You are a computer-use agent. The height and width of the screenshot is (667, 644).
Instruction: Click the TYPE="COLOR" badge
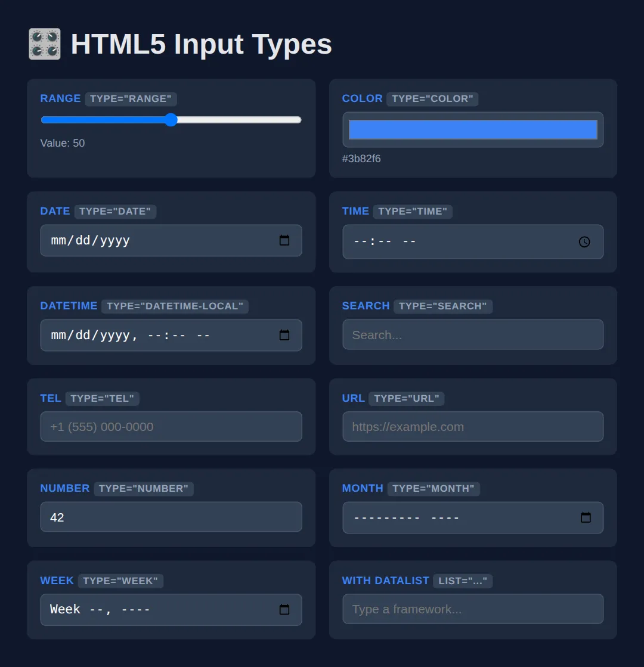(x=432, y=99)
